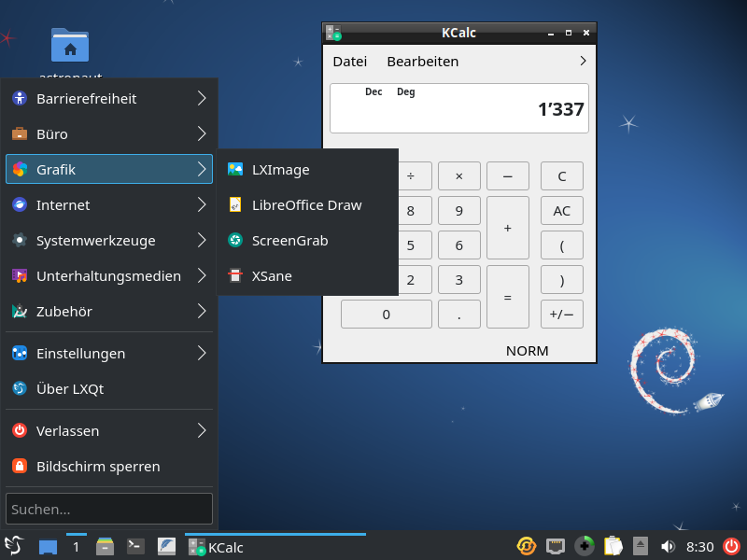The image size is (747, 560).
Task: Expand the Unterhaltungsmedien submenu
Action: [x=109, y=275]
